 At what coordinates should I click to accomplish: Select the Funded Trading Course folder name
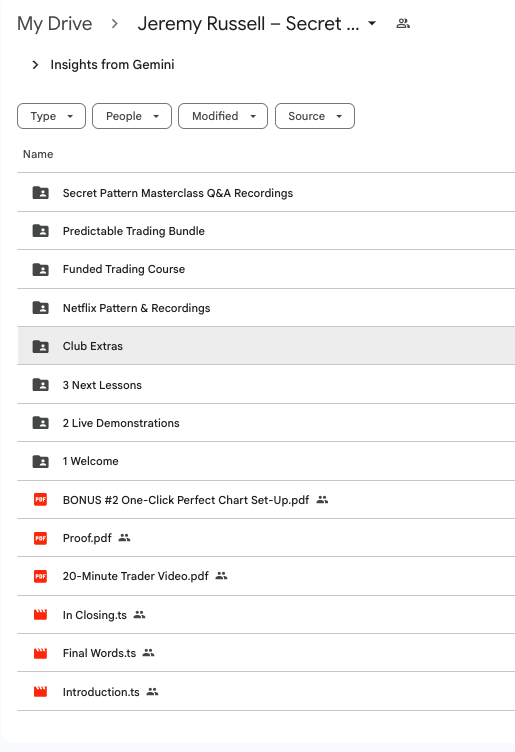tap(124, 269)
